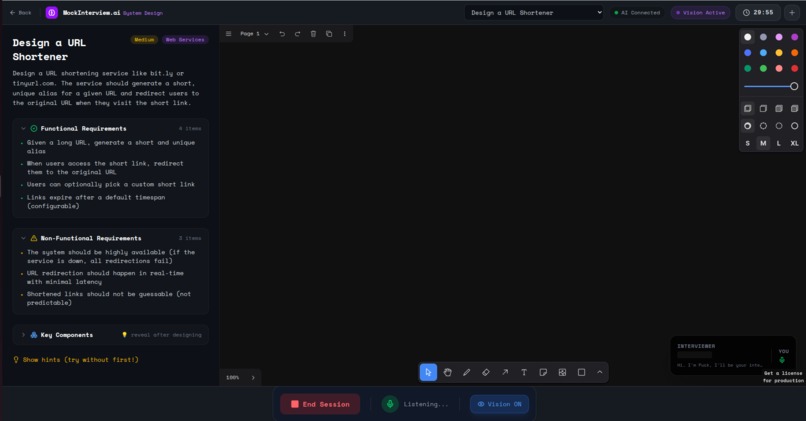
Task: Click the Web Services tag
Action: tap(185, 40)
